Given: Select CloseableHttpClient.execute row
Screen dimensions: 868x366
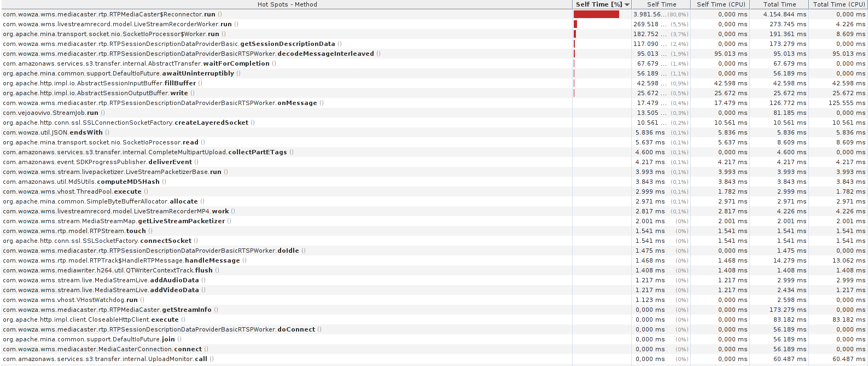Looking at the screenshot, I should click(434, 319).
